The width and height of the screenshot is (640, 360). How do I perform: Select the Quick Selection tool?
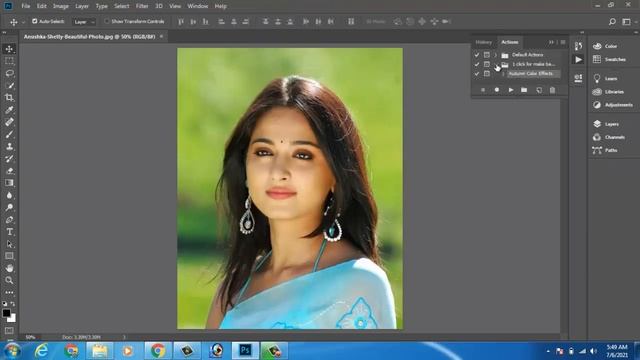click(x=9, y=86)
